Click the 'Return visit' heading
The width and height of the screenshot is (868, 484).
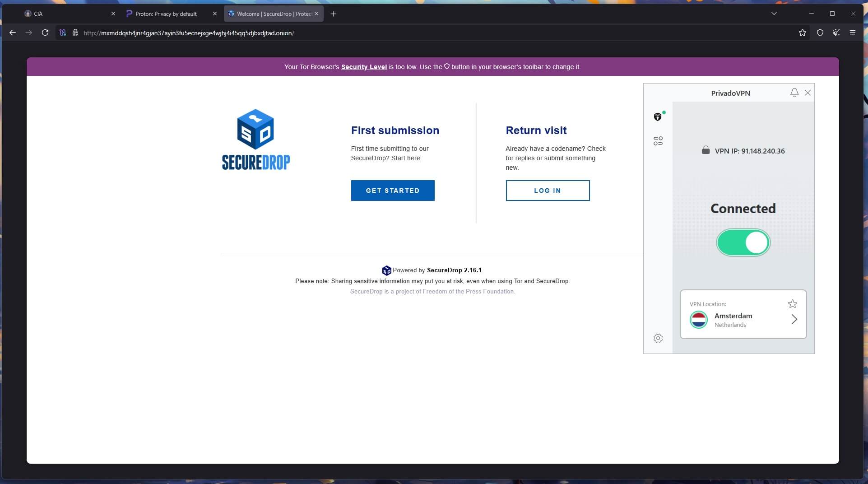click(536, 130)
